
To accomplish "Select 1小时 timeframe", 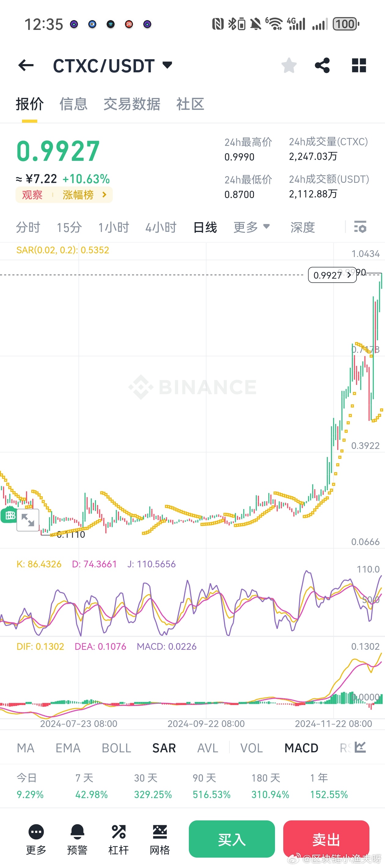I will (114, 227).
